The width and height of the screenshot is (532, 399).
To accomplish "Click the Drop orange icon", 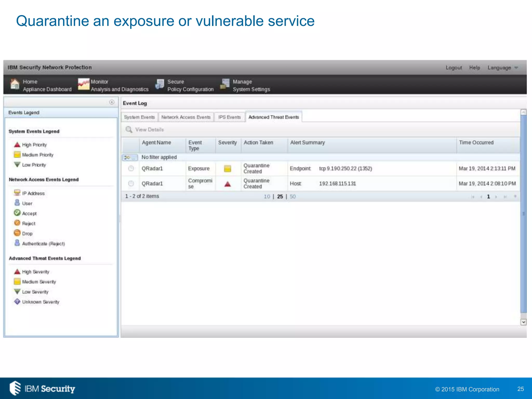I will click(17, 233).
